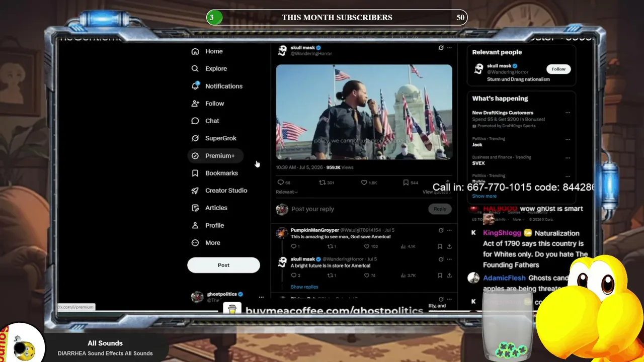Open ghostpolitics account switcher menu
This screenshot has height=362, width=644.
point(261,297)
